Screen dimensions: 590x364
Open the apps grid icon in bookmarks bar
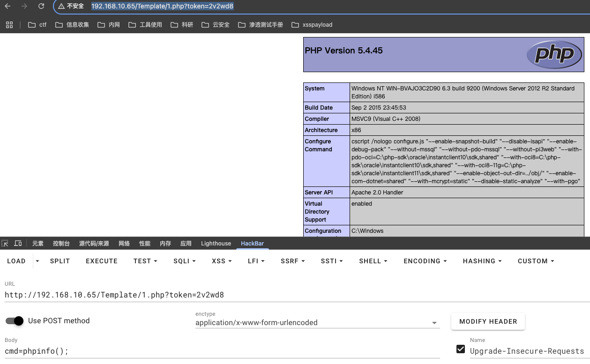coord(9,25)
